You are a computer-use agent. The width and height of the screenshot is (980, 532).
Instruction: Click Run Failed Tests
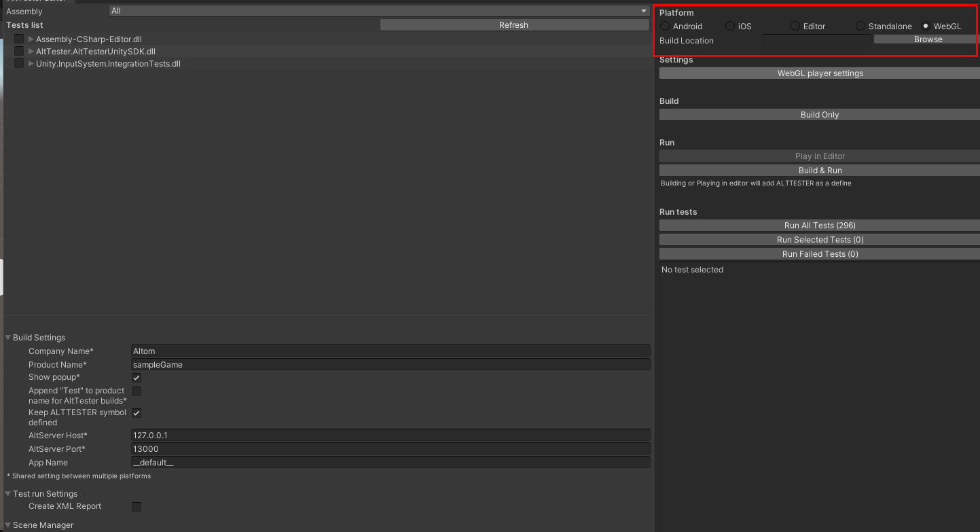(x=818, y=253)
